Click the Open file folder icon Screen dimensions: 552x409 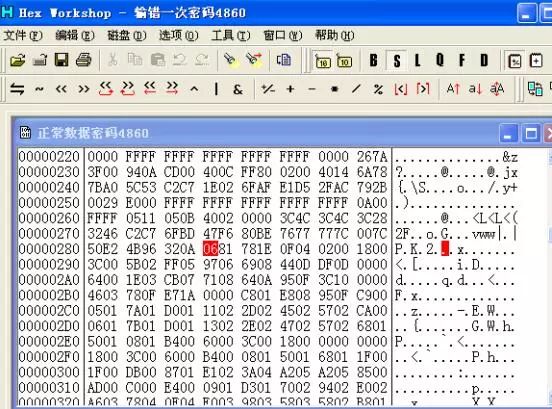[17, 60]
